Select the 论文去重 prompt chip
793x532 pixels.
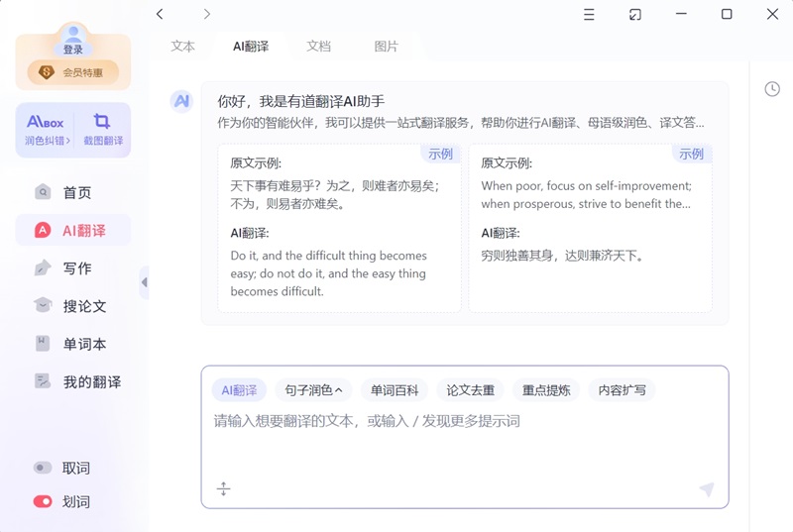point(470,390)
